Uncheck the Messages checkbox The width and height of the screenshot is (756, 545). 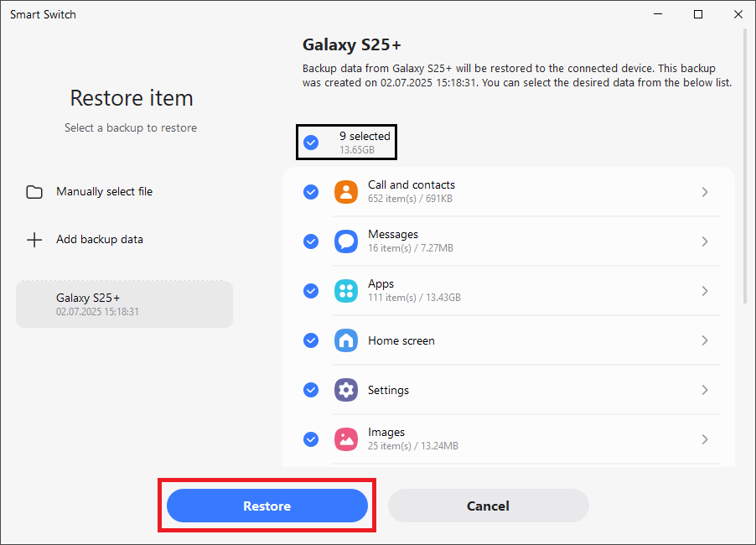311,241
